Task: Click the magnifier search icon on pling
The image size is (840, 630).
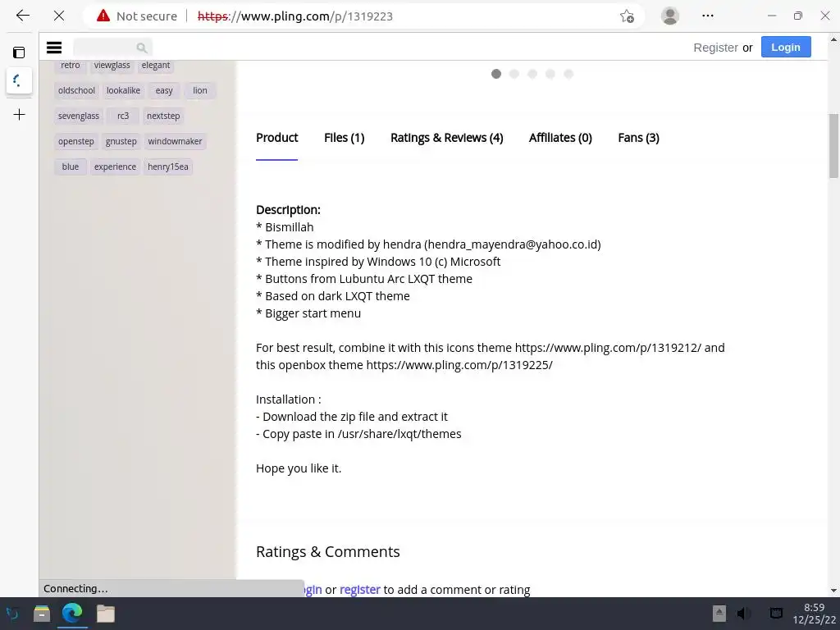Action: 141,48
